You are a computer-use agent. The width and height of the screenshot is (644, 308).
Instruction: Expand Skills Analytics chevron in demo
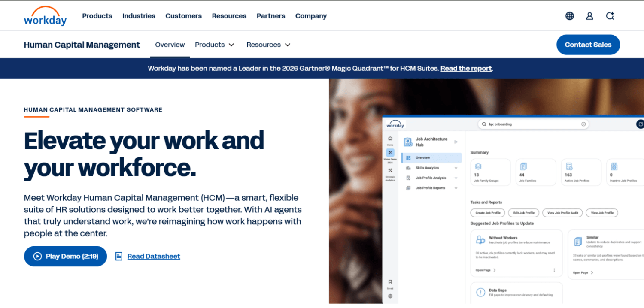[x=456, y=168]
